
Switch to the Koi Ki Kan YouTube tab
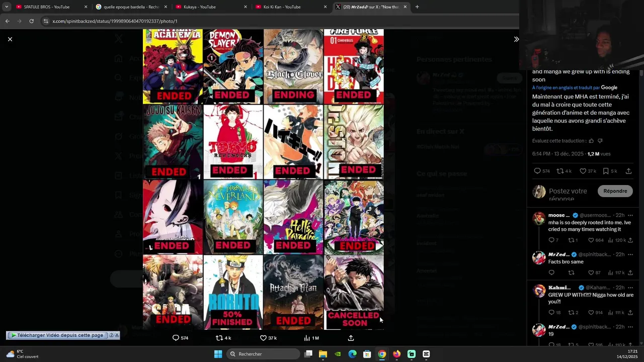[282, 7]
